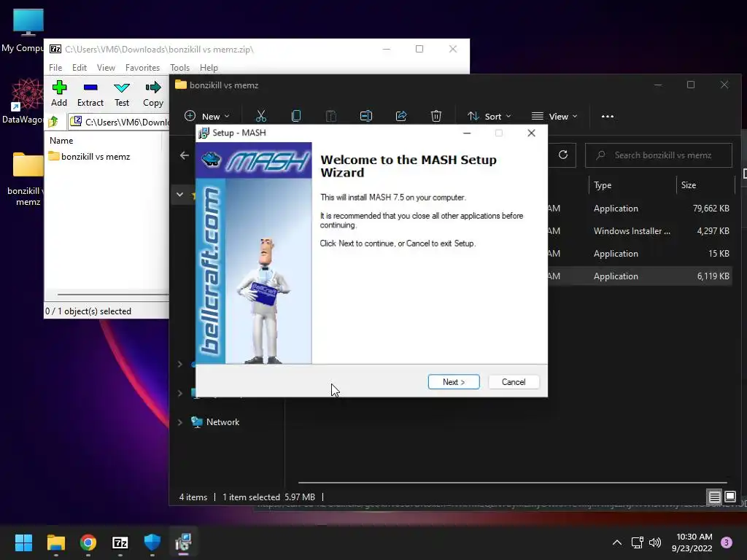Open Sort dropdown in File Explorer

tap(489, 116)
